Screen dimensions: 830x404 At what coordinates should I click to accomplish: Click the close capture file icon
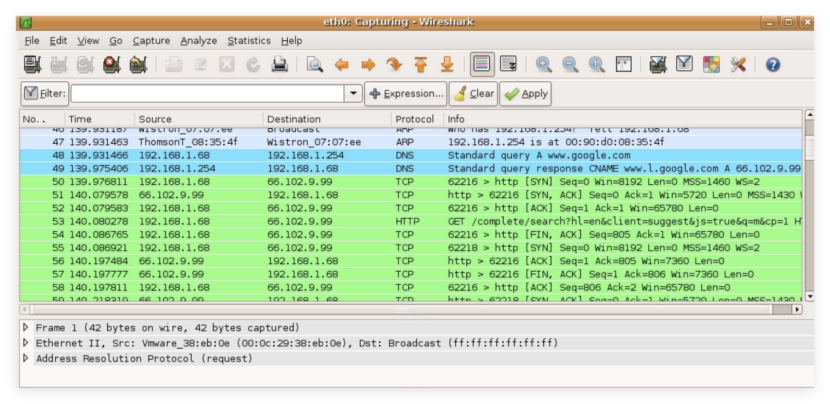pos(227,65)
